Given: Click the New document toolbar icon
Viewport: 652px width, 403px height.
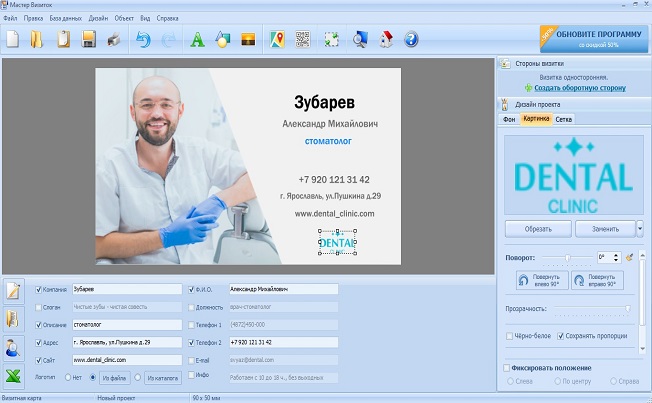Looking at the screenshot, I should tap(12, 39).
